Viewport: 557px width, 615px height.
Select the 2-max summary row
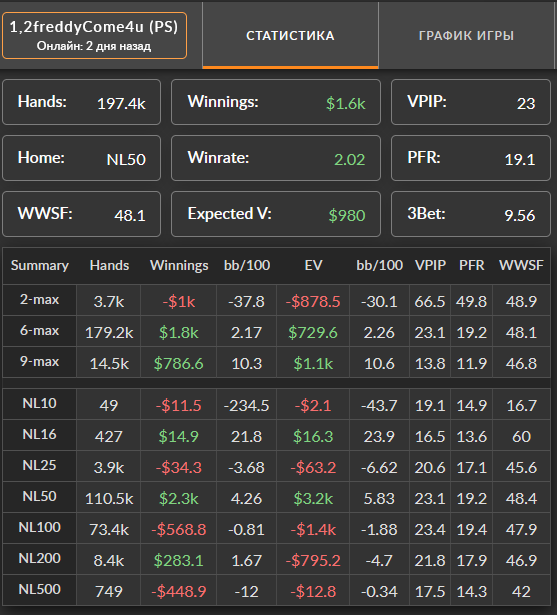coord(277,300)
